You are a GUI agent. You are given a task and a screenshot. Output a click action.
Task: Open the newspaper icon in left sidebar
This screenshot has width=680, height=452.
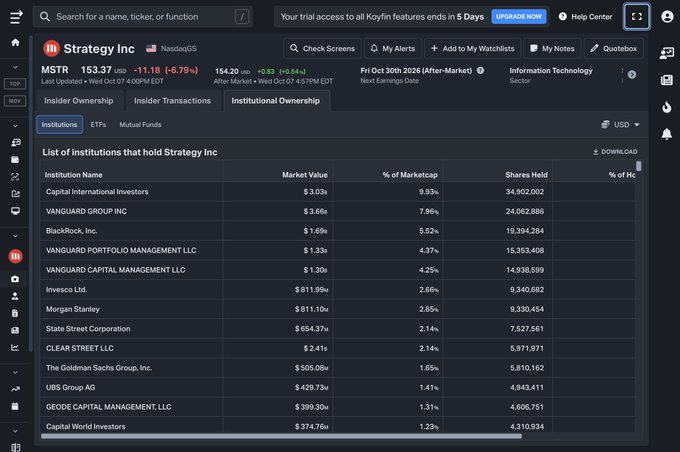(15, 330)
